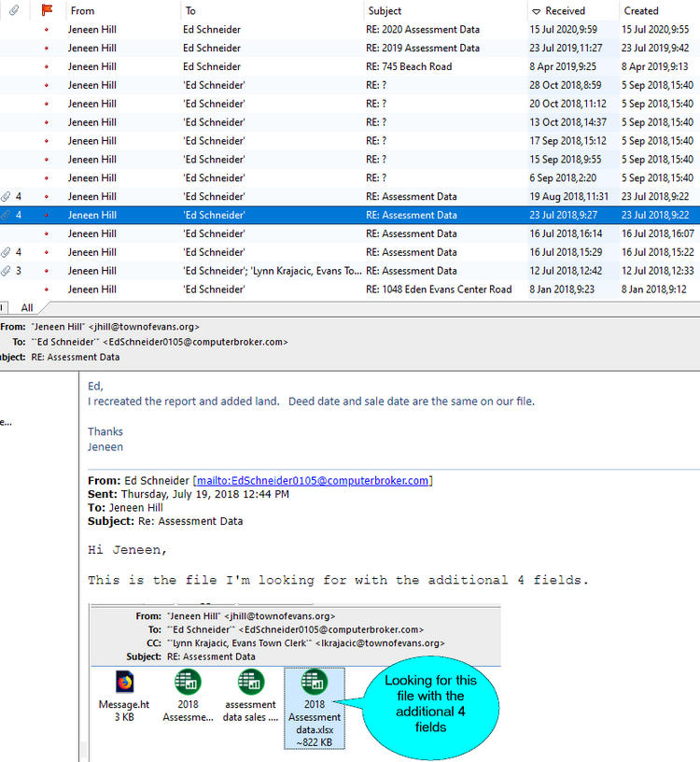The width and height of the screenshot is (700, 762).
Task: Click the Message.ht attachment icon in embedded image
Action: click(125, 682)
